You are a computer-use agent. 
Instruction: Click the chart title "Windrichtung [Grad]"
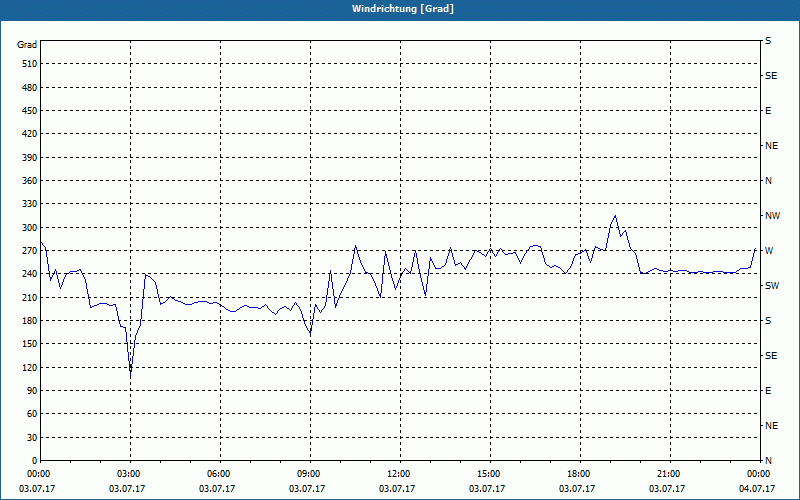pos(403,9)
